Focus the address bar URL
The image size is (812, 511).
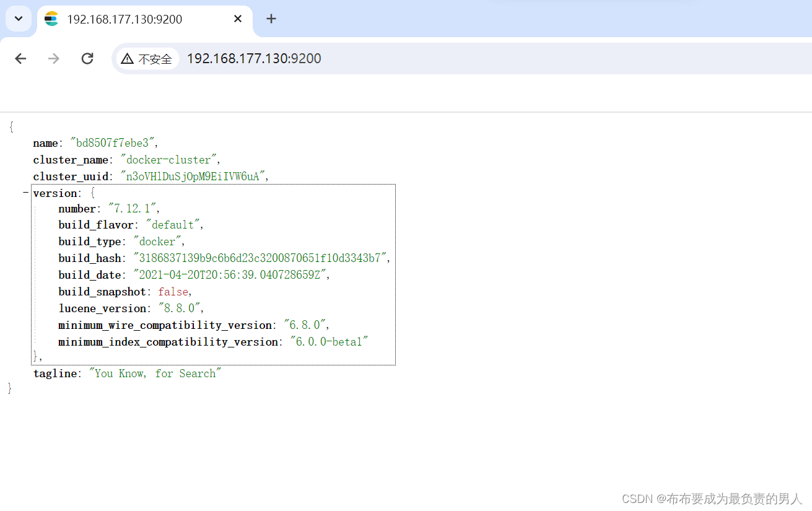coord(254,59)
